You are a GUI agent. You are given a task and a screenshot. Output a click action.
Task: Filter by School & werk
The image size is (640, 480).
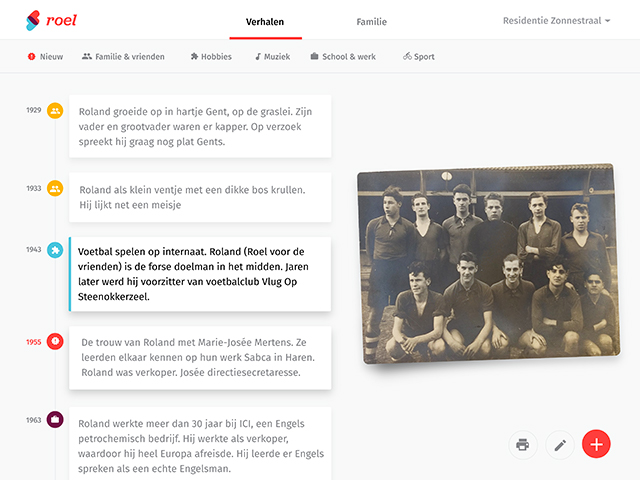(x=343, y=57)
